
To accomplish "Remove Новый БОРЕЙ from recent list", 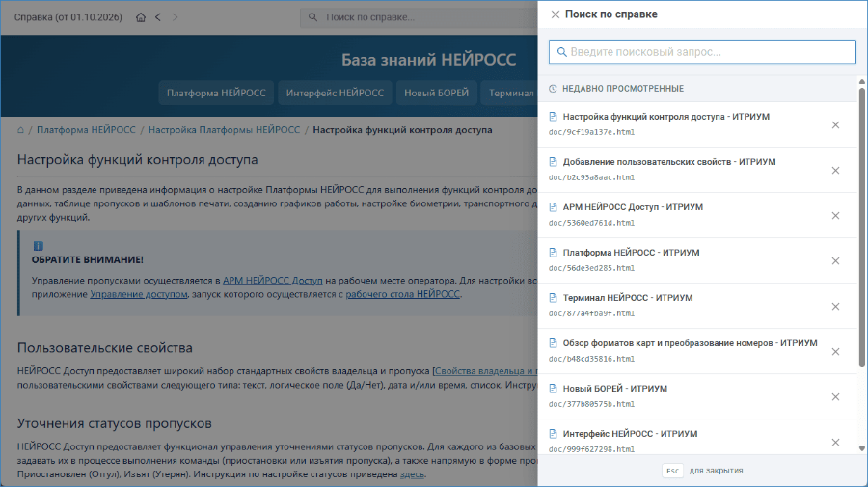I will (835, 397).
